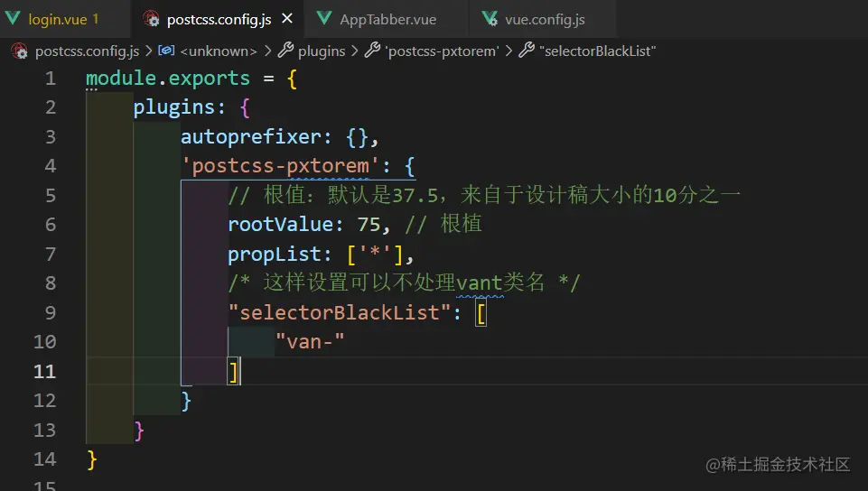Open the AppTabber.vue tab
The image size is (868, 491).
387,19
